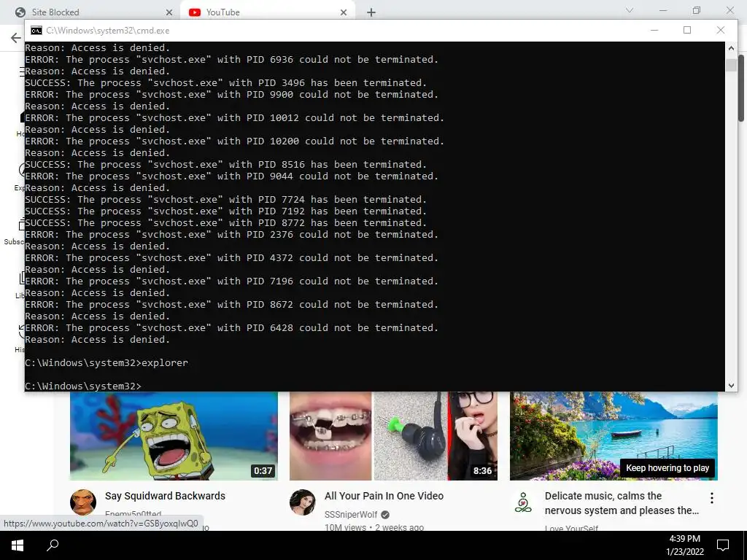747x560 pixels.
Task: Click the Delicate music video title
Action: pyautogui.click(x=622, y=503)
